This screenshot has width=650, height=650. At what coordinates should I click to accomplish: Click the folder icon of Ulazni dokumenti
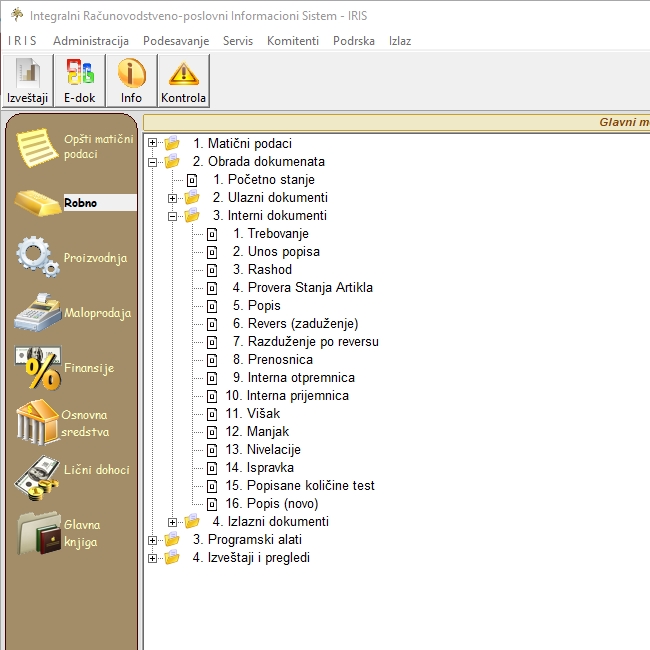tap(192, 197)
